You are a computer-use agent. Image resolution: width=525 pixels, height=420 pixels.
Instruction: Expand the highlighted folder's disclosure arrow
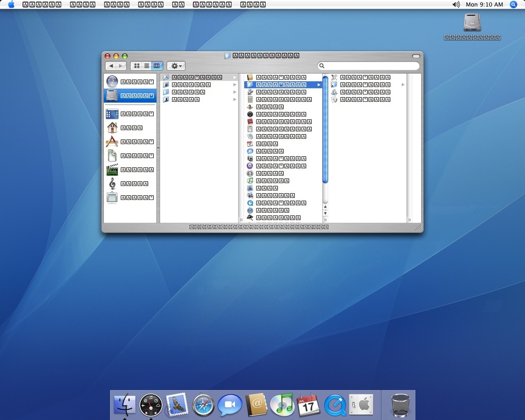pyautogui.click(x=319, y=85)
